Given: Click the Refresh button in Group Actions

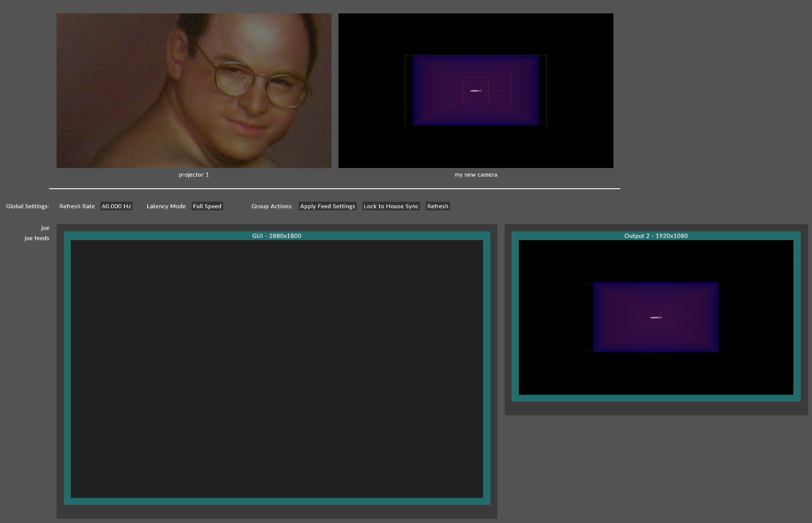Looking at the screenshot, I should point(438,206).
